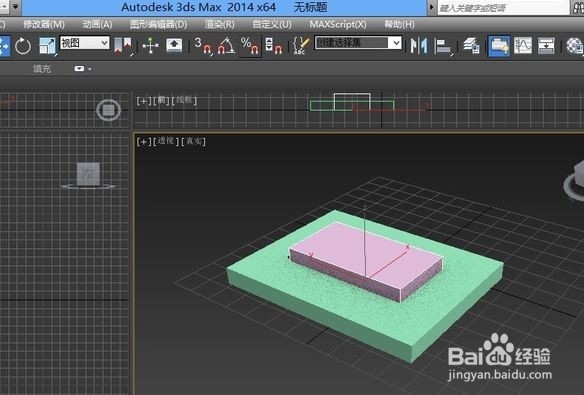Click the Spinner Snap toggle icon
The width and height of the screenshot is (584, 395).
click(274, 46)
